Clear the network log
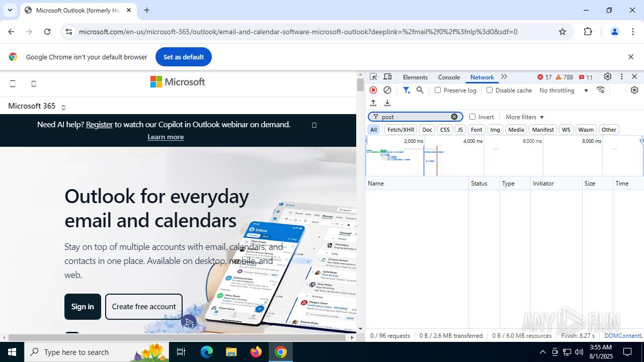Viewport: 644px width, 362px height. (x=387, y=90)
